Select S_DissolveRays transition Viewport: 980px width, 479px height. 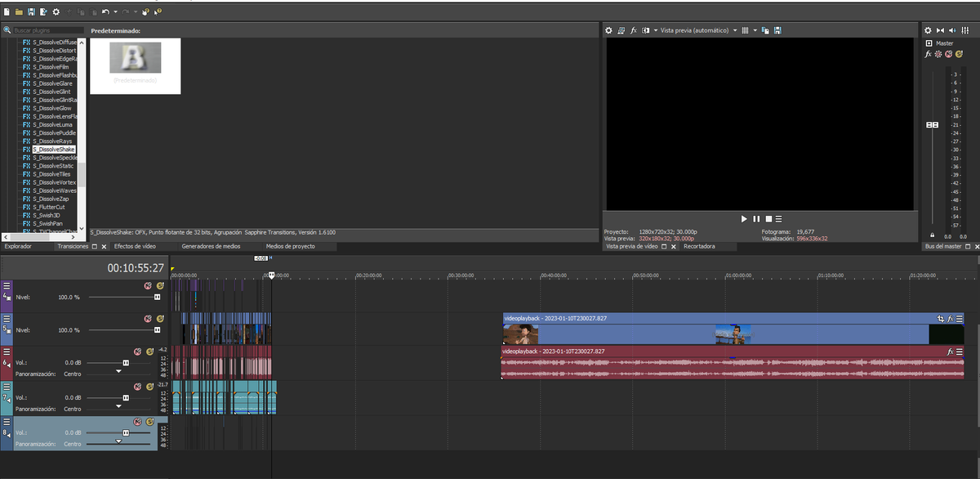[x=52, y=141]
